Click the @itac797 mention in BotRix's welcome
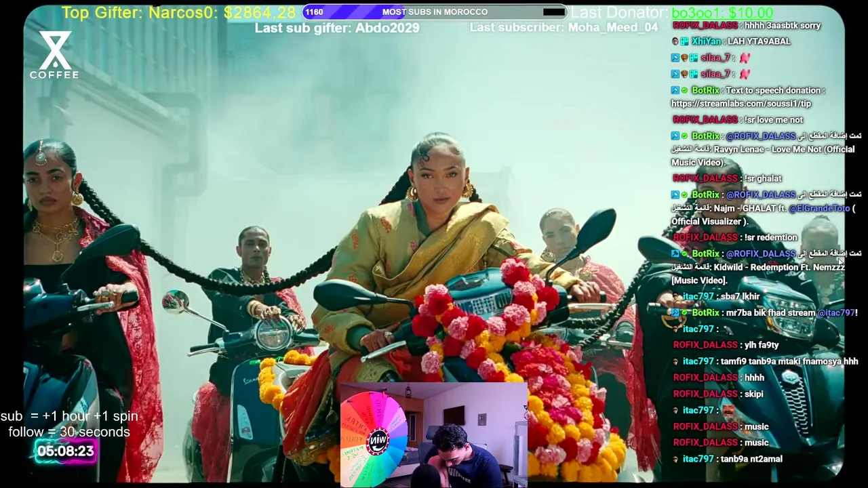 coord(836,312)
